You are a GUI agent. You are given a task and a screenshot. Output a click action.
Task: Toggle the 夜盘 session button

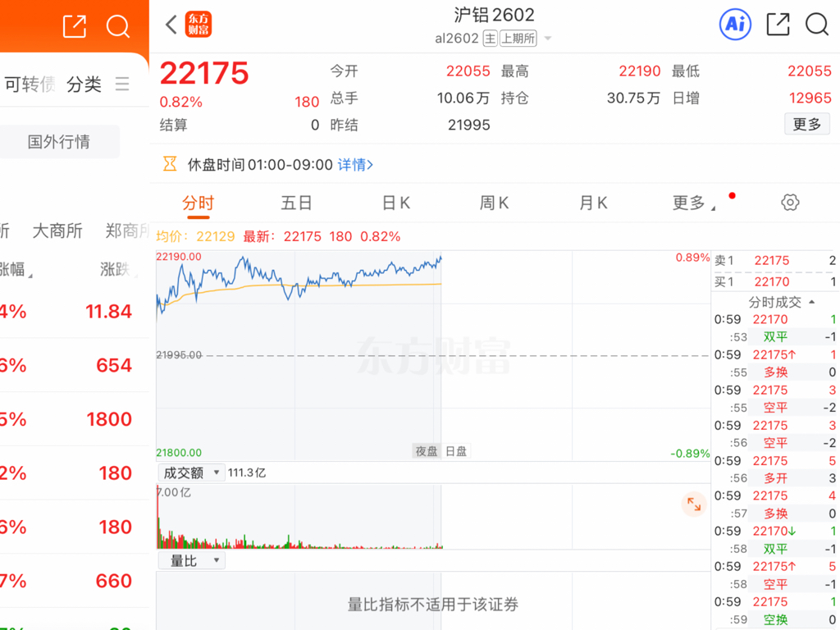point(427,451)
